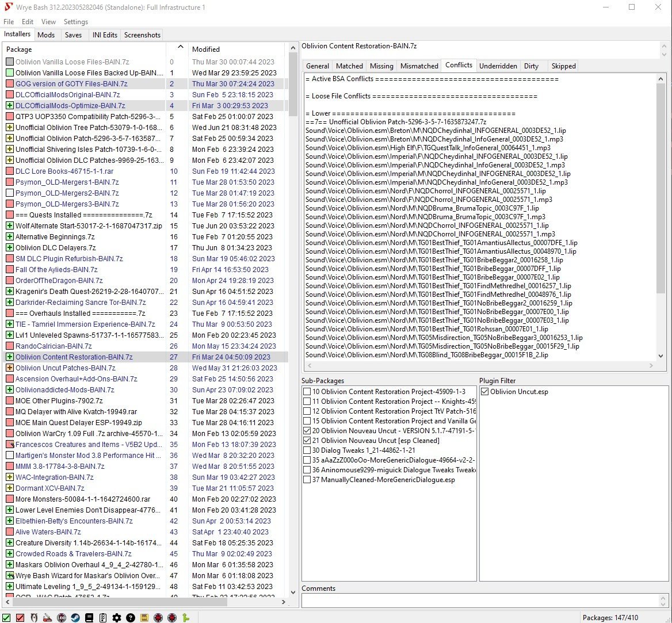Screen dimensions: 672x623
Task: Click status icon of Francescos Creatures and Items
Action: [x=9, y=444]
